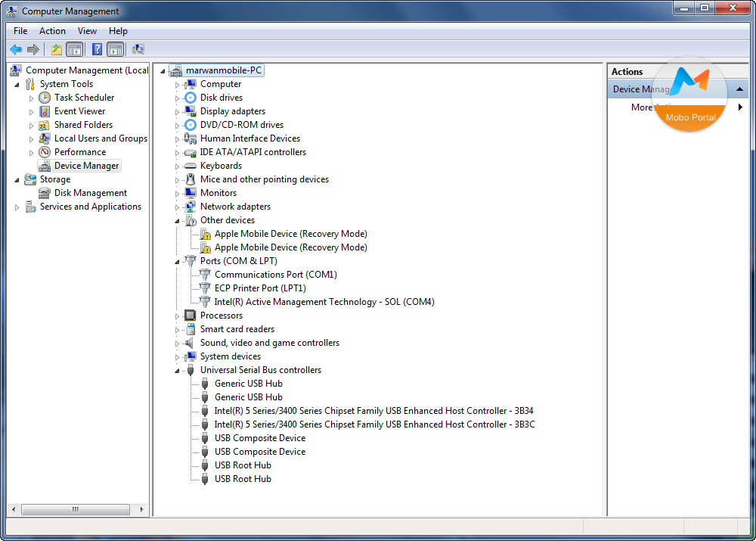
Task: Open the Help menu
Action: [x=118, y=31]
